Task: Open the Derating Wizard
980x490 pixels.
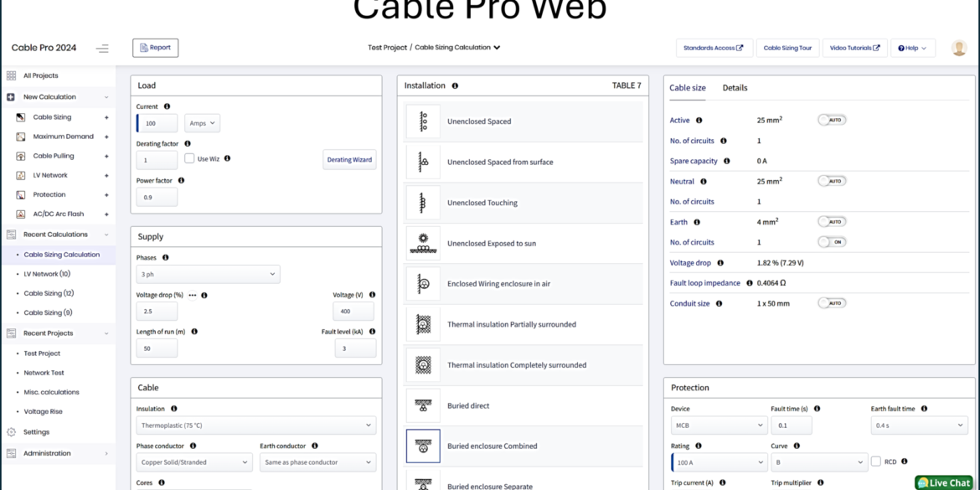Action: (x=349, y=159)
